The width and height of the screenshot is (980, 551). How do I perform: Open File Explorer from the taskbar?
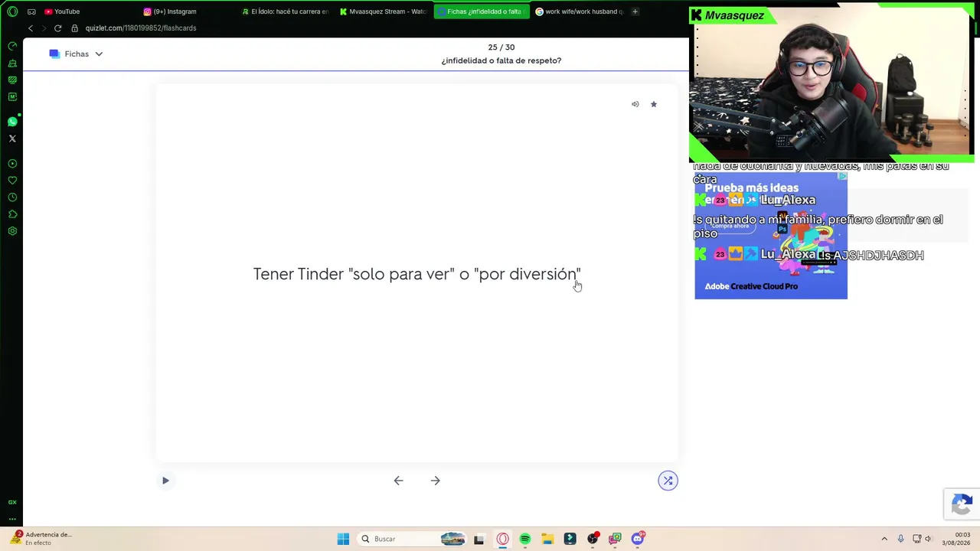click(x=547, y=539)
